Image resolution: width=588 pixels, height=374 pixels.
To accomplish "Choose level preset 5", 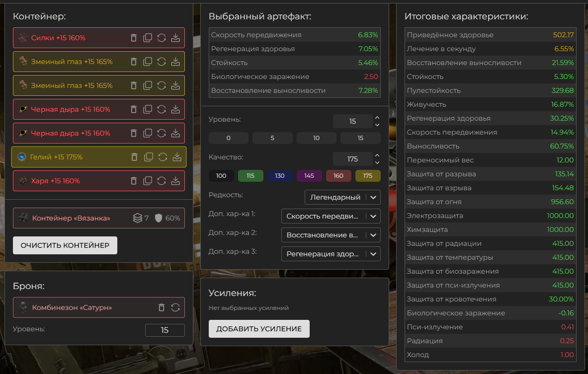I will point(272,138).
